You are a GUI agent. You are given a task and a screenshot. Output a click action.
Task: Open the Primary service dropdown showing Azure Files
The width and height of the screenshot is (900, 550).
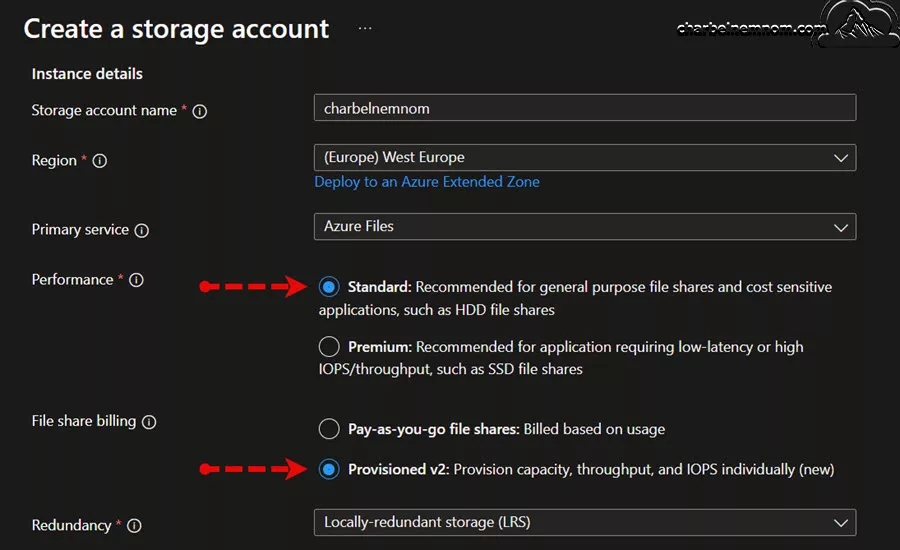(585, 227)
